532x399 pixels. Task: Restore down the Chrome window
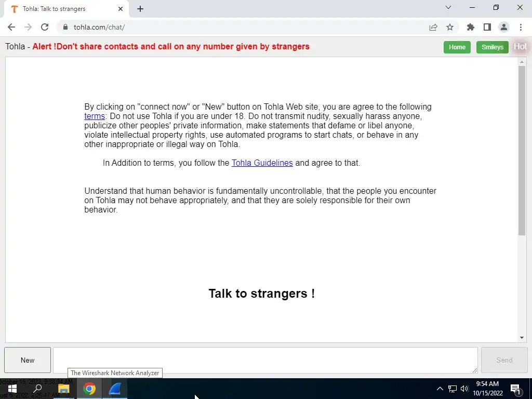pyautogui.click(x=496, y=7)
